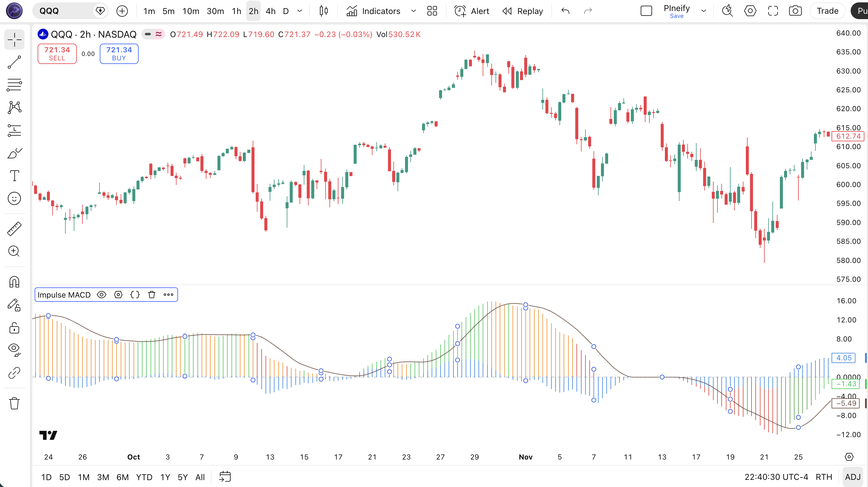Click the 721.34 BUY button
The height and width of the screenshot is (487, 868).
(119, 53)
